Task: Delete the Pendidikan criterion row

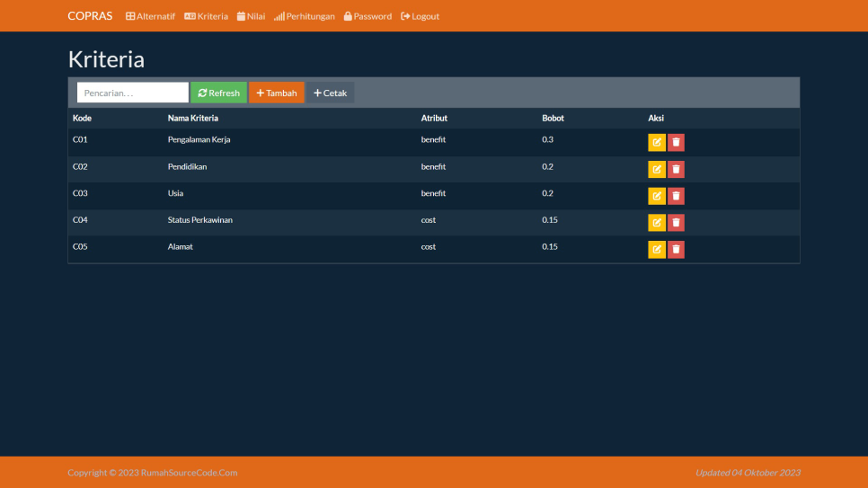Action: 676,169
